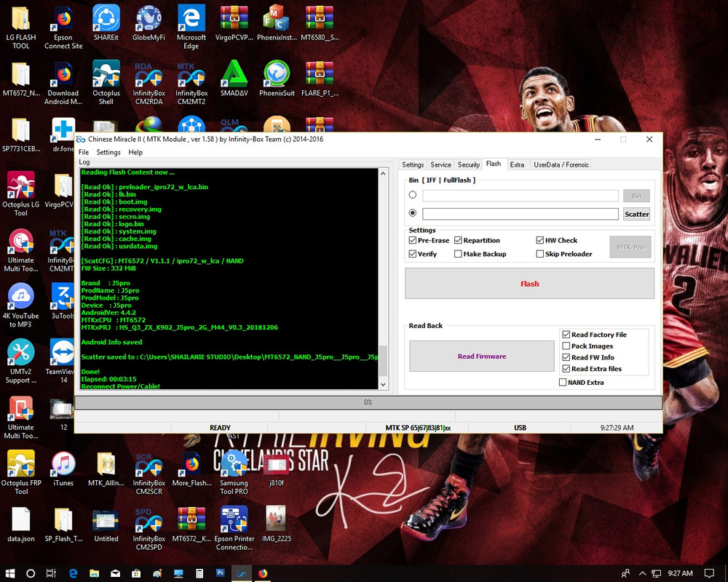
Task: Open Photoshop from the taskbar
Action: pyautogui.click(x=221, y=573)
